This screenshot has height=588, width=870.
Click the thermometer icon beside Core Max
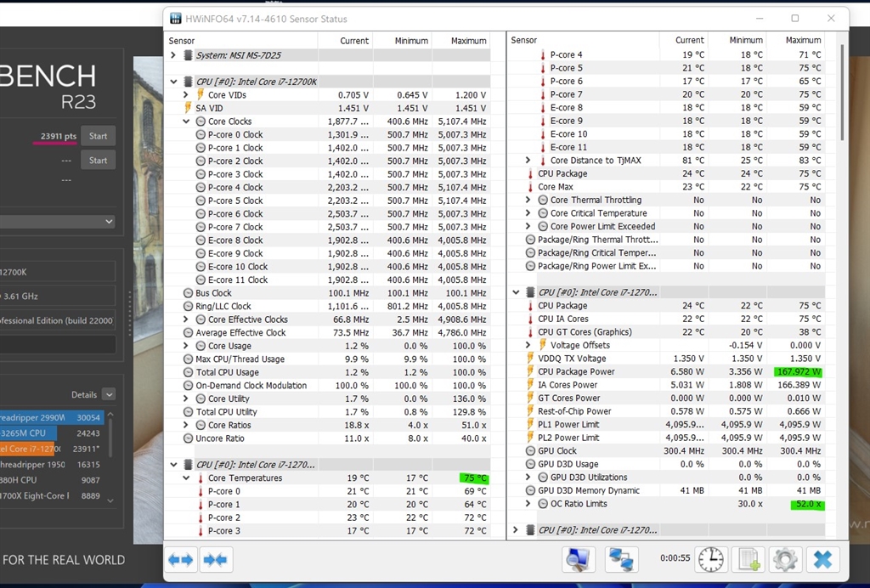[x=530, y=187]
